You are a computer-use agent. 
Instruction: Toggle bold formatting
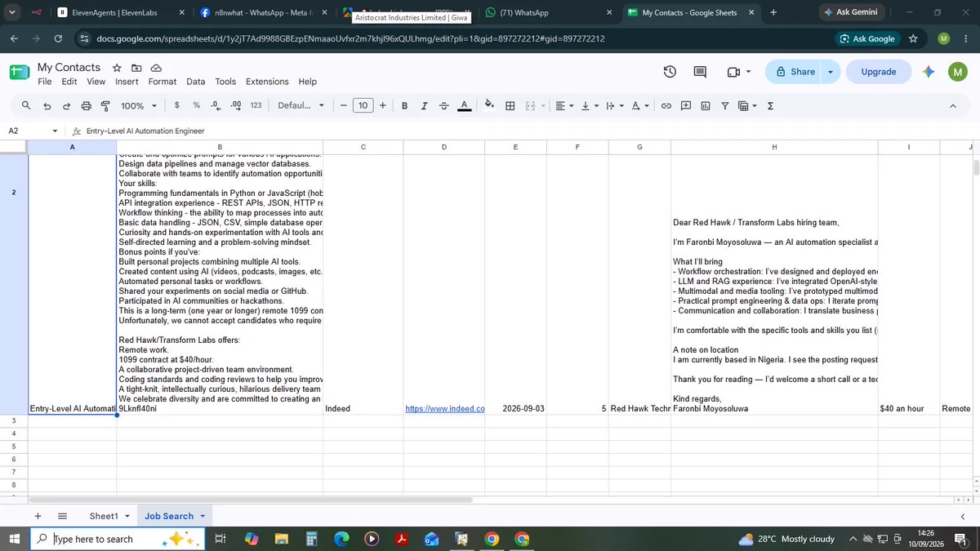click(x=404, y=105)
